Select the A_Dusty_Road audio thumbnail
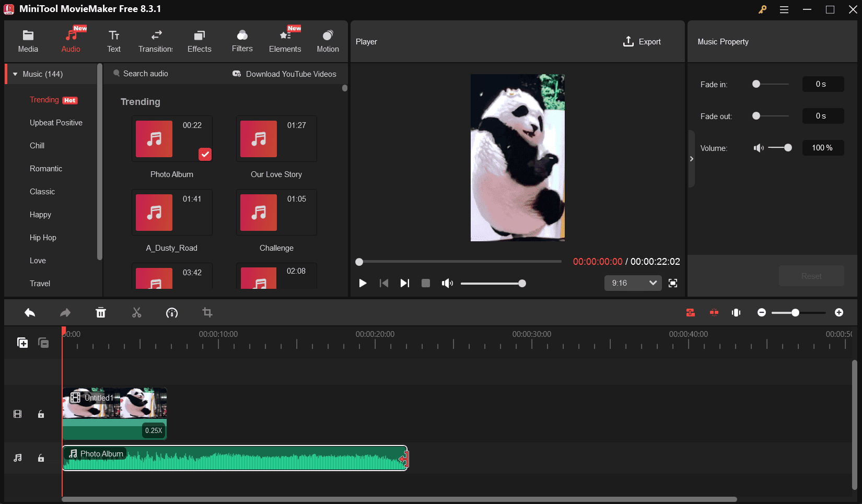The image size is (862, 504). [154, 213]
